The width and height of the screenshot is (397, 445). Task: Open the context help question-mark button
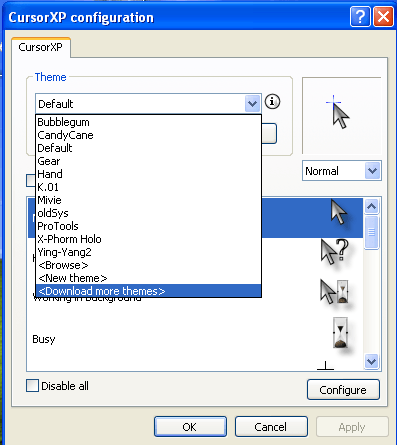[x=360, y=16]
